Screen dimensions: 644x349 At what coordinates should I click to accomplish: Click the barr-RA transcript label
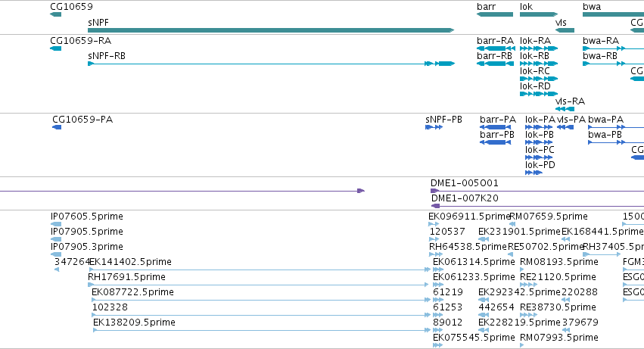click(496, 41)
